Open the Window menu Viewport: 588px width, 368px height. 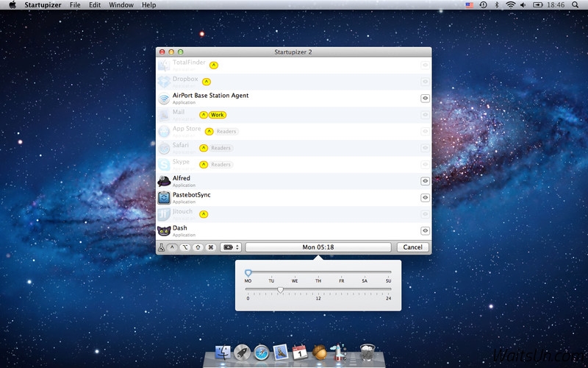121,5
